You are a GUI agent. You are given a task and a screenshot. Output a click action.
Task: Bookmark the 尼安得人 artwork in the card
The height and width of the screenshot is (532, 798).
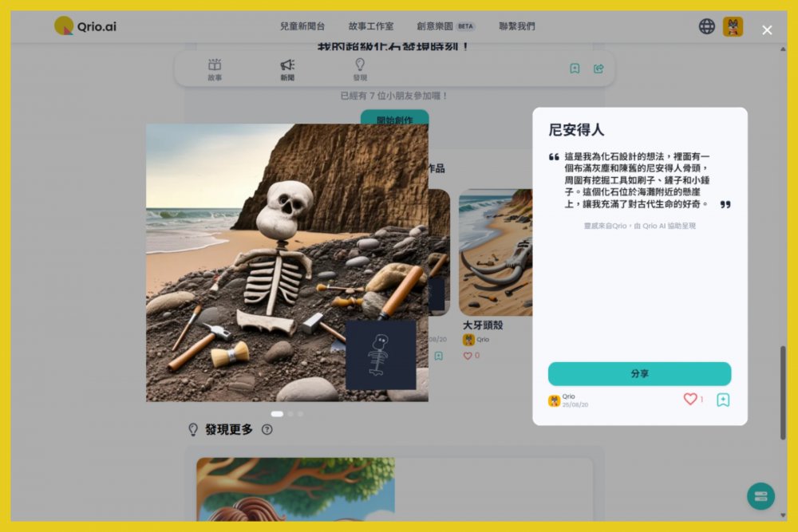coord(723,400)
